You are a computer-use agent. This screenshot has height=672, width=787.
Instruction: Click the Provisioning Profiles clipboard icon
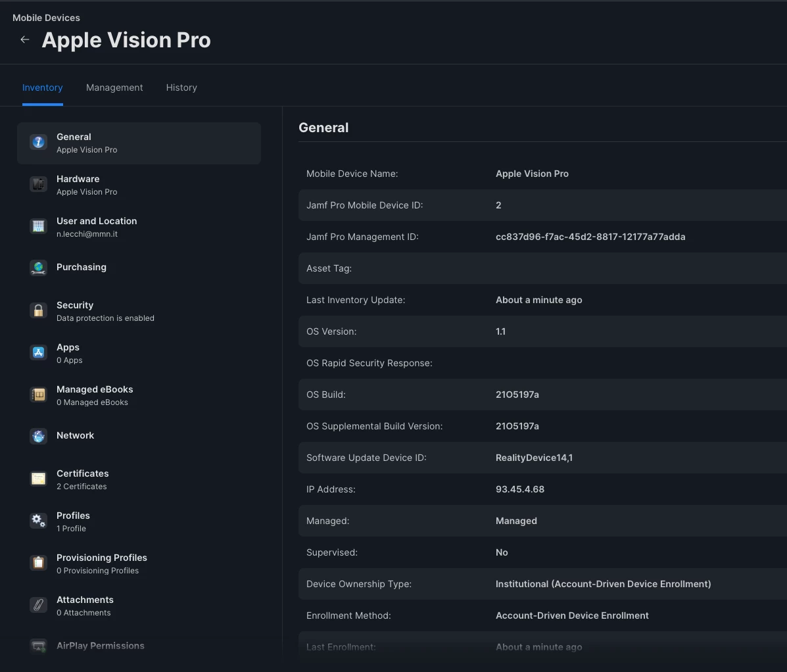pyautogui.click(x=39, y=563)
